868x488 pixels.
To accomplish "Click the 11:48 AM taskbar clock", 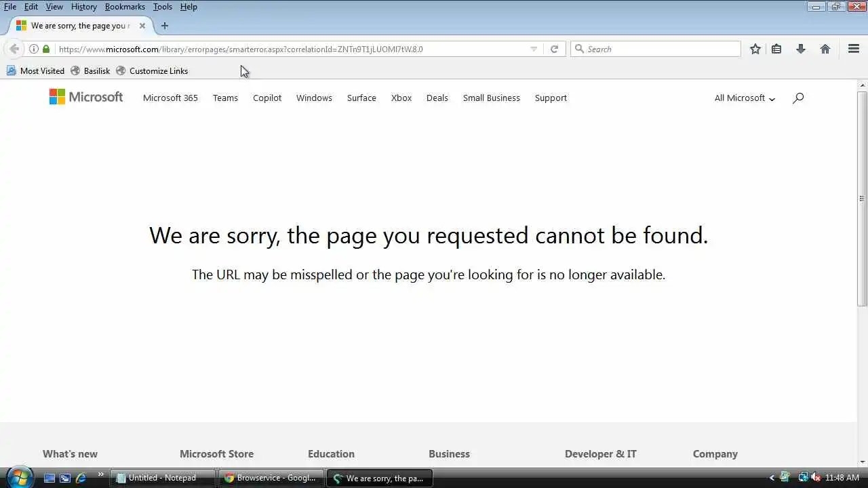I will tap(842, 478).
